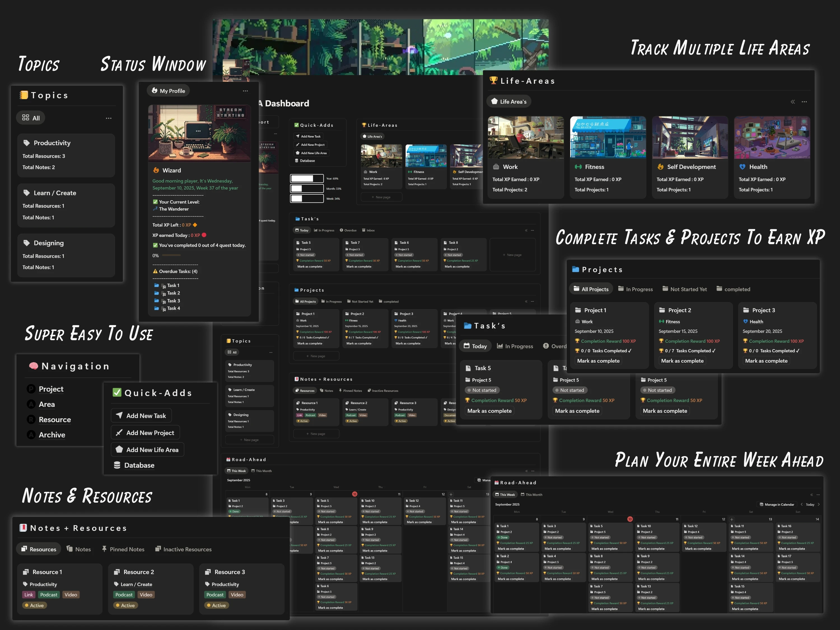
Task: Click the Week 34% progress bar on dashboard
Action: [x=307, y=199]
